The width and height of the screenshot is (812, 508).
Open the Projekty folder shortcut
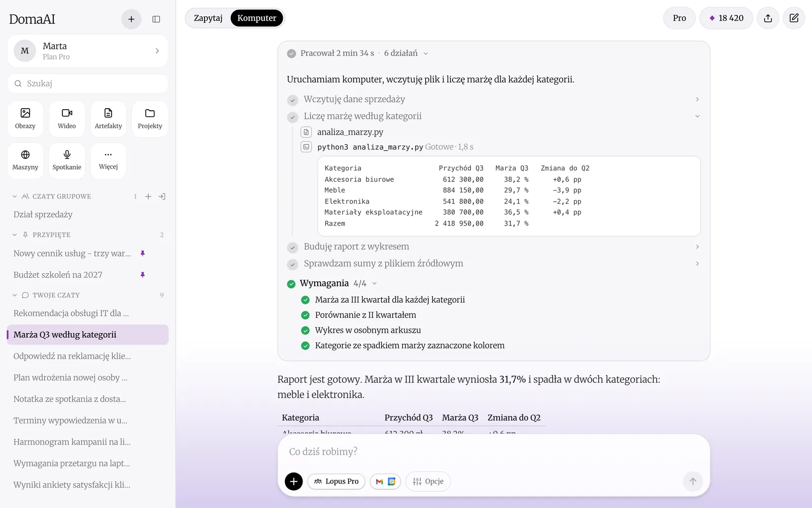[x=150, y=119]
